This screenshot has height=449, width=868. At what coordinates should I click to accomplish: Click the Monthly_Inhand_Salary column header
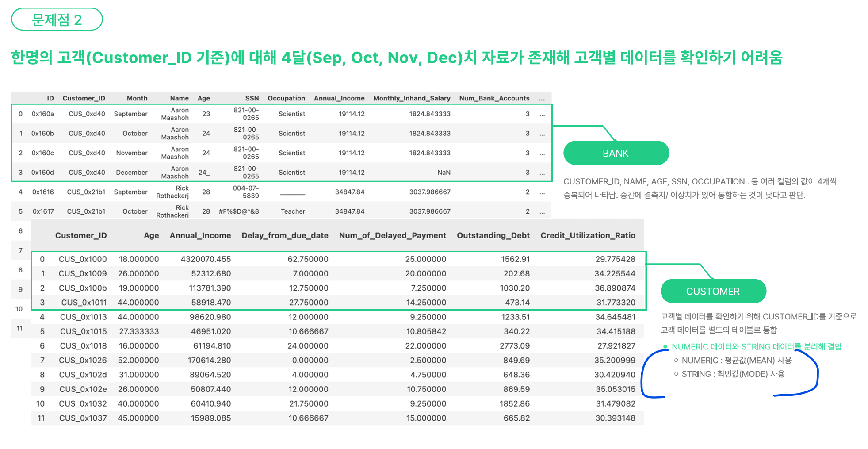412,98
